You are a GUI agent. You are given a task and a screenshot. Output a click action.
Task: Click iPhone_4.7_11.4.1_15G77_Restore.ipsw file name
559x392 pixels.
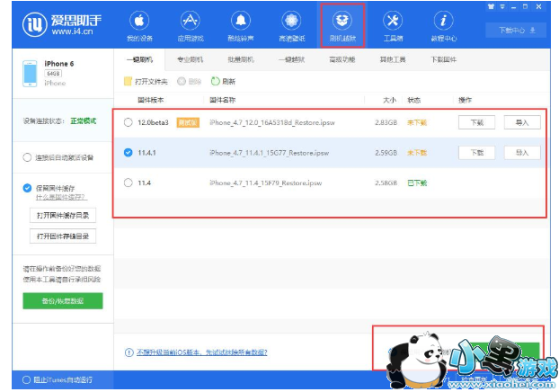pos(269,153)
